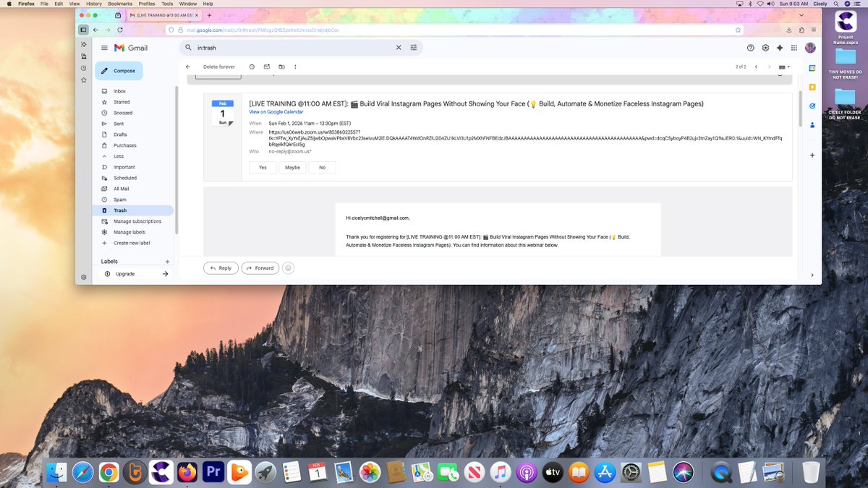Click the Move to folder icon
The height and width of the screenshot is (488, 868).
coord(281,67)
